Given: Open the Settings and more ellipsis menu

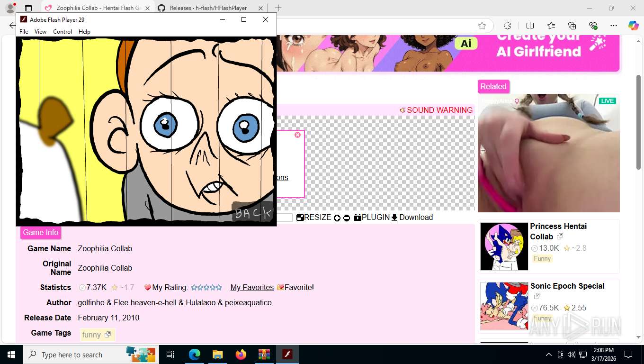Looking at the screenshot, I should [614, 26].
